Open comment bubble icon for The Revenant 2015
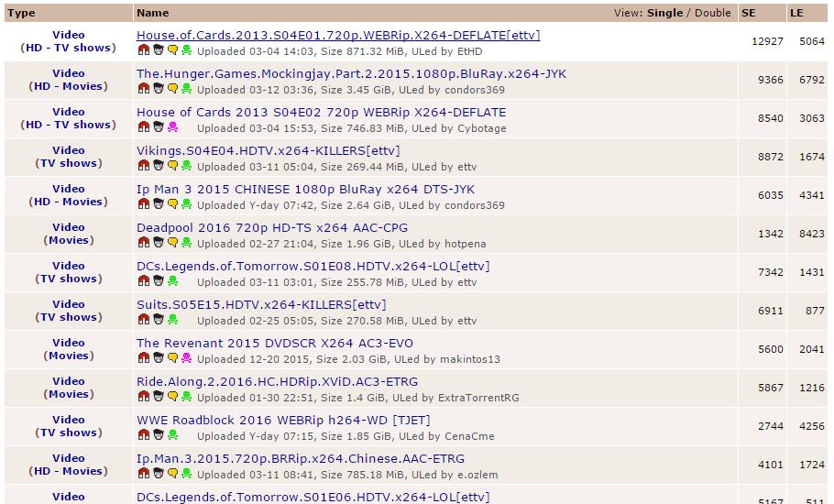This screenshot has height=504, width=834. (x=172, y=357)
